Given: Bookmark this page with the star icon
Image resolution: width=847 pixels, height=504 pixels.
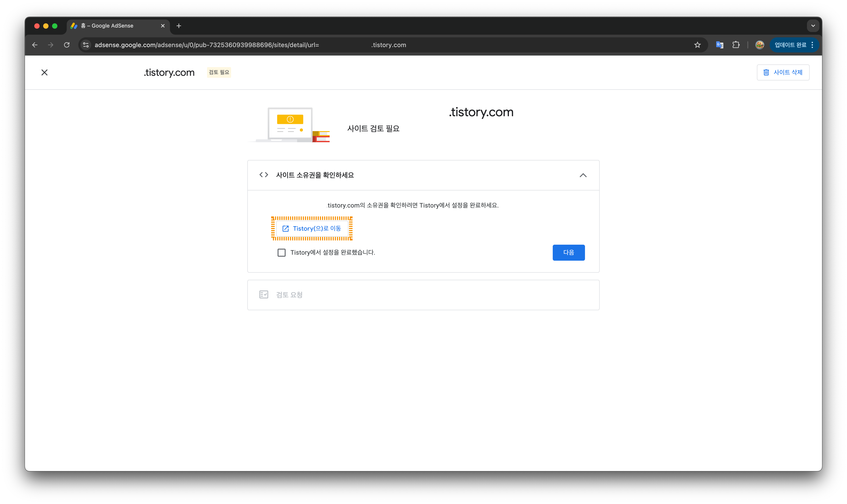Looking at the screenshot, I should pyautogui.click(x=698, y=45).
